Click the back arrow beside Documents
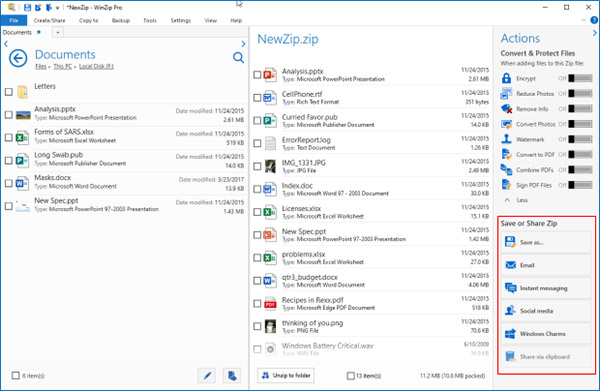The width and height of the screenshot is (600, 391). [x=18, y=59]
